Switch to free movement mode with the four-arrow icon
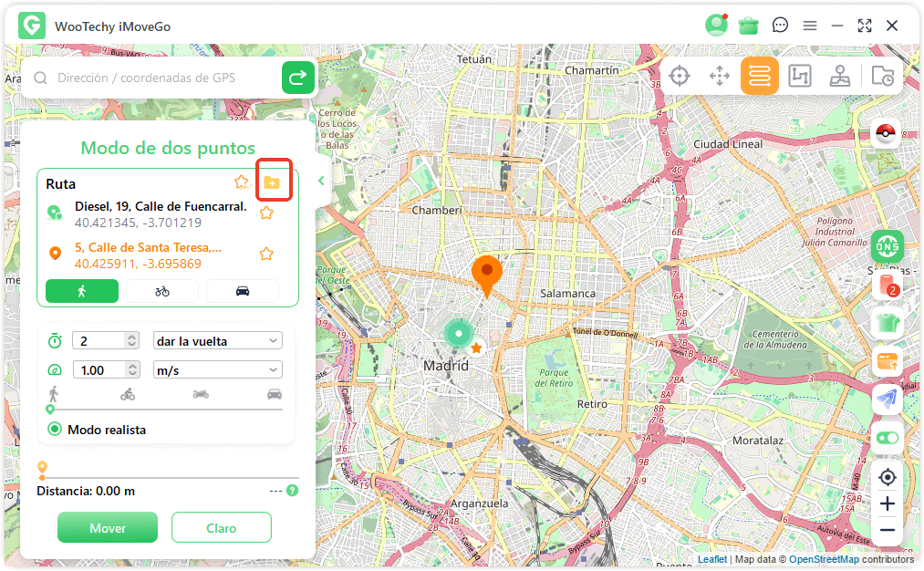This screenshot has height=571, width=924. [720, 76]
